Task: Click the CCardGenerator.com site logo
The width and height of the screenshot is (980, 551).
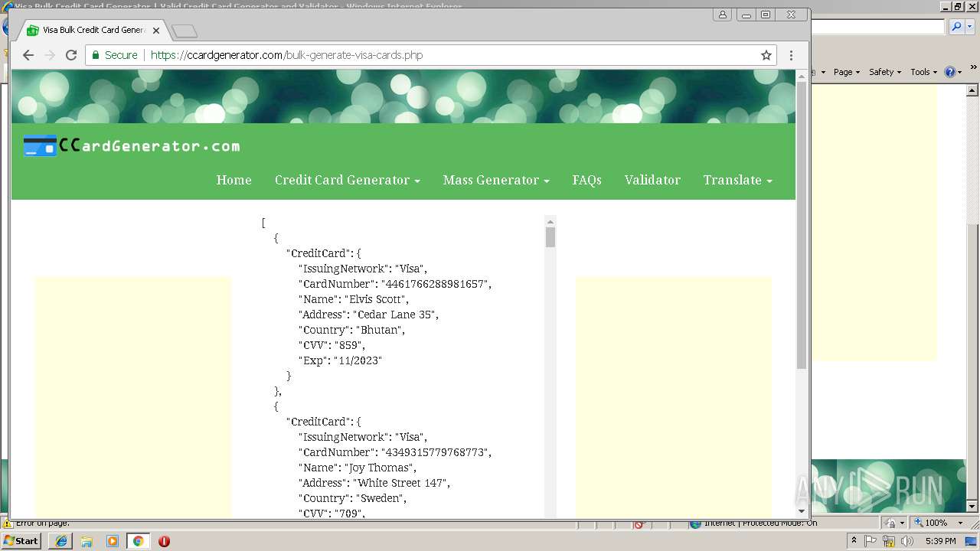Action: point(132,145)
